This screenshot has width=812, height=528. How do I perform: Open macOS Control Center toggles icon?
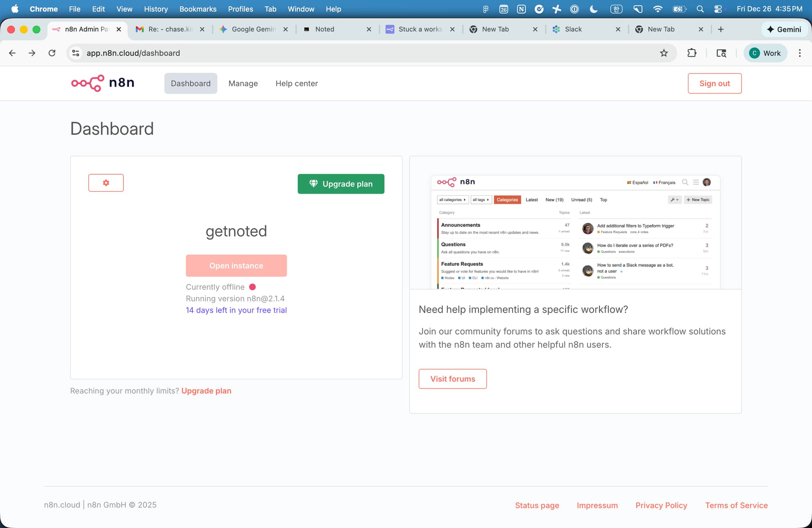pos(718,9)
